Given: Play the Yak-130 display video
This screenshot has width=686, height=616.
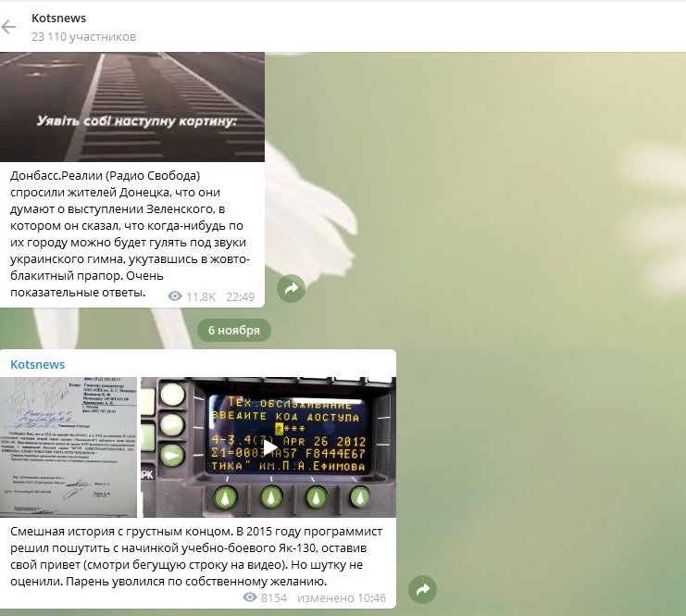Looking at the screenshot, I should click(x=268, y=446).
